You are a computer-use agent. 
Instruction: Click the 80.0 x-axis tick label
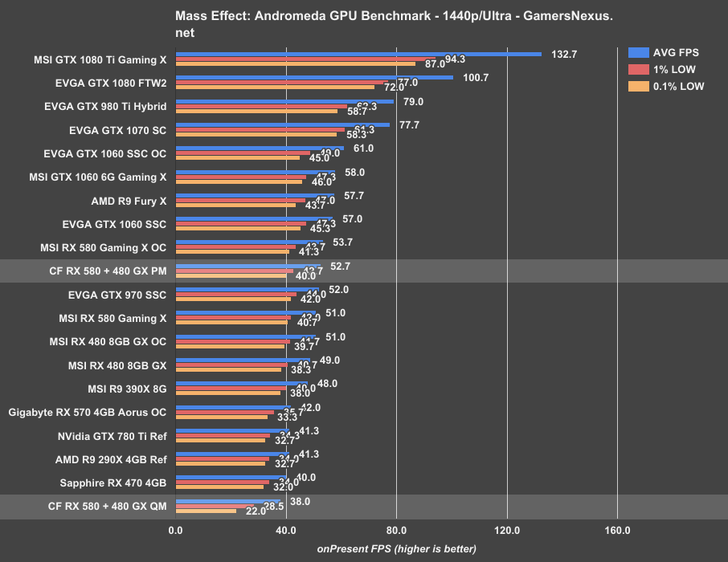[396, 530]
